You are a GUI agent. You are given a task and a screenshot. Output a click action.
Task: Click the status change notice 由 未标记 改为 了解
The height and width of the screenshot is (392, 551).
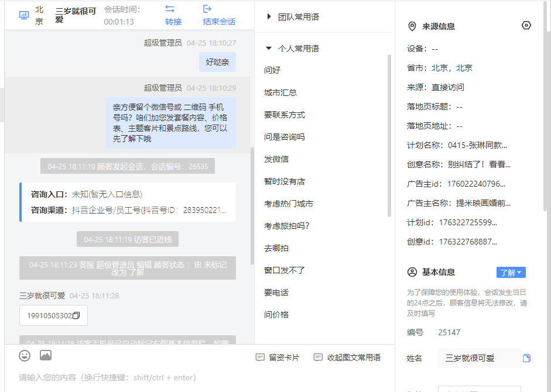tap(128, 269)
